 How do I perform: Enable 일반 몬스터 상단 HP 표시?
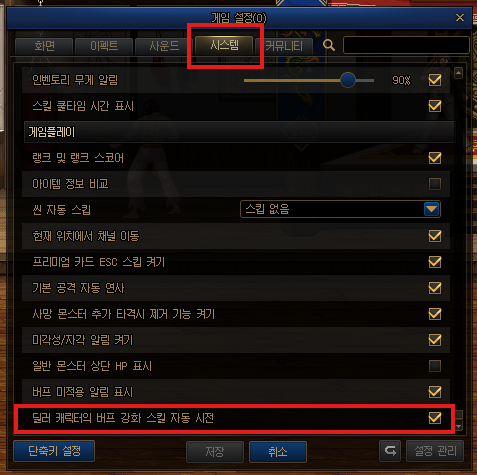click(x=435, y=366)
